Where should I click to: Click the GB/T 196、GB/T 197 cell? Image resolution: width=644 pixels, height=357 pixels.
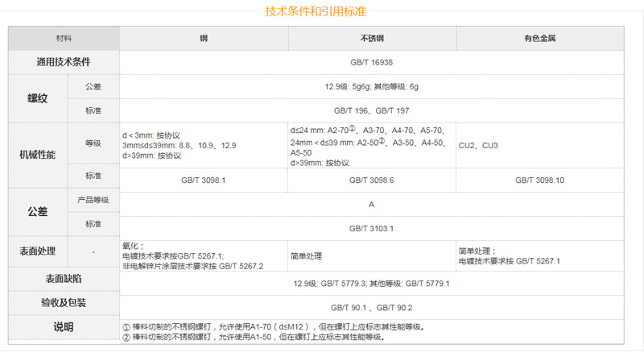point(371,110)
